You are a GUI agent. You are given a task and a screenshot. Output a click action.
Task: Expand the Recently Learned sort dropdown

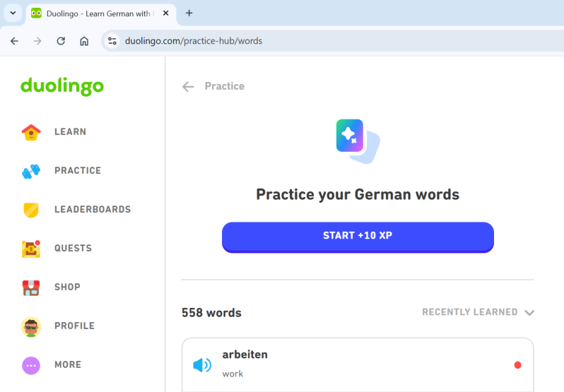tap(478, 312)
